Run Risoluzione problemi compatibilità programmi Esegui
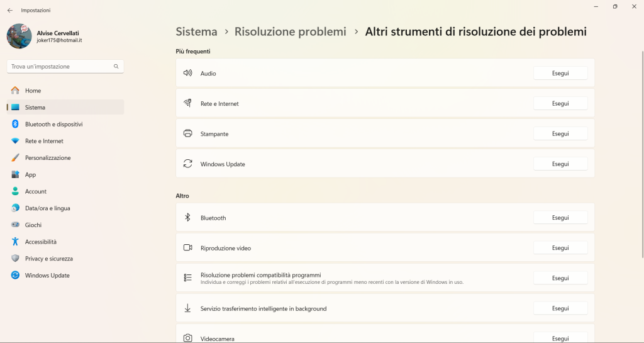The height and width of the screenshot is (343, 644). point(560,278)
